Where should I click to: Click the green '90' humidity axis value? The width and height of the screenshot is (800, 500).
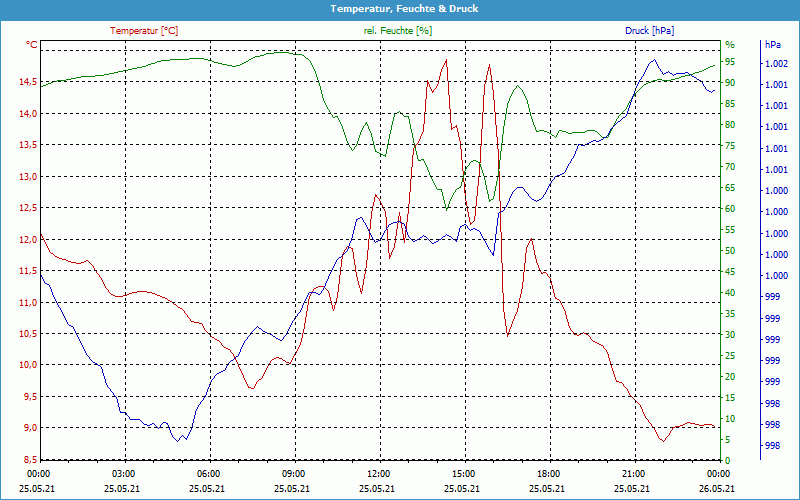tap(730, 83)
